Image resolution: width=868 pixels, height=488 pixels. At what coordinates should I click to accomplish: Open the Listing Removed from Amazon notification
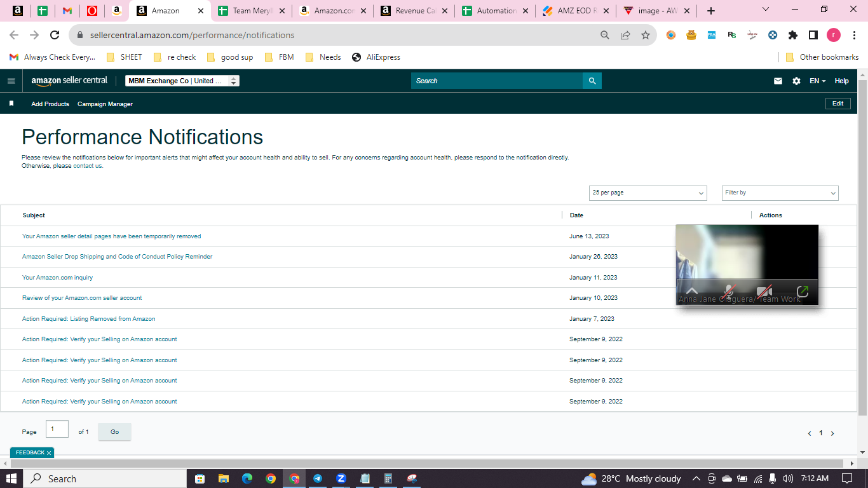88,319
